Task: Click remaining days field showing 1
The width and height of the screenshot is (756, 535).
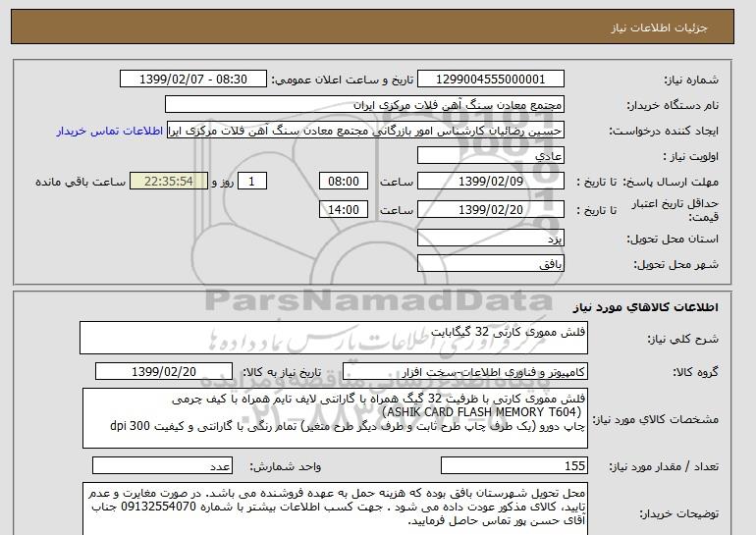Action: (x=251, y=182)
